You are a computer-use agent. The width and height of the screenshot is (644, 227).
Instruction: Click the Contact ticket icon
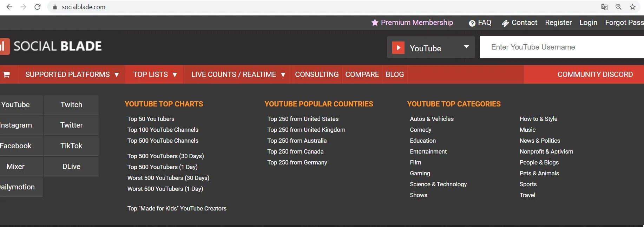coord(505,23)
